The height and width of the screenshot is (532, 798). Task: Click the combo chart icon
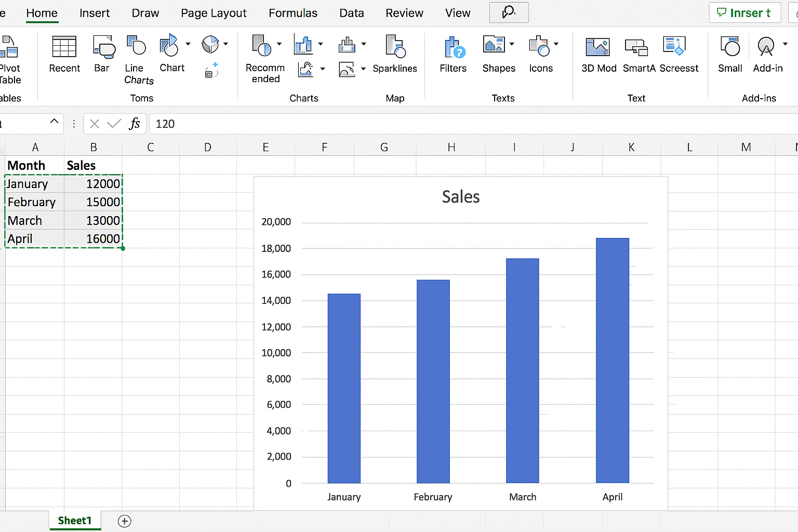[347, 69]
